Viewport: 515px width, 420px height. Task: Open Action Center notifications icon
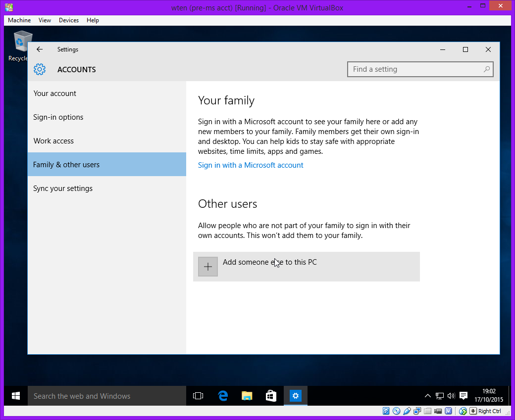(463, 396)
